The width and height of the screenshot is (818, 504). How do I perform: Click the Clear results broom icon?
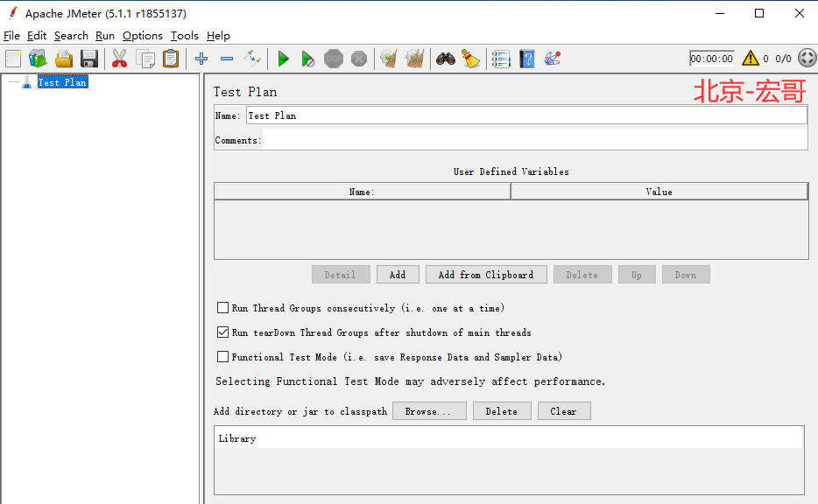pos(389,59)
